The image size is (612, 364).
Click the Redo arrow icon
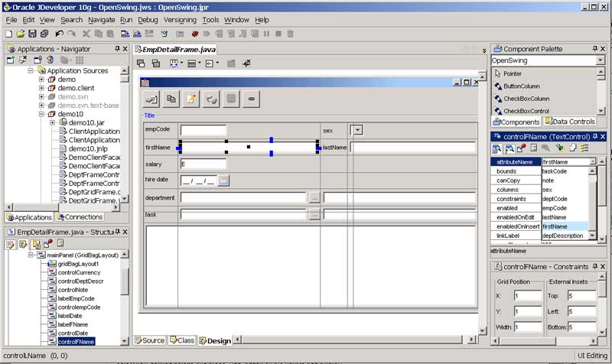71,34
